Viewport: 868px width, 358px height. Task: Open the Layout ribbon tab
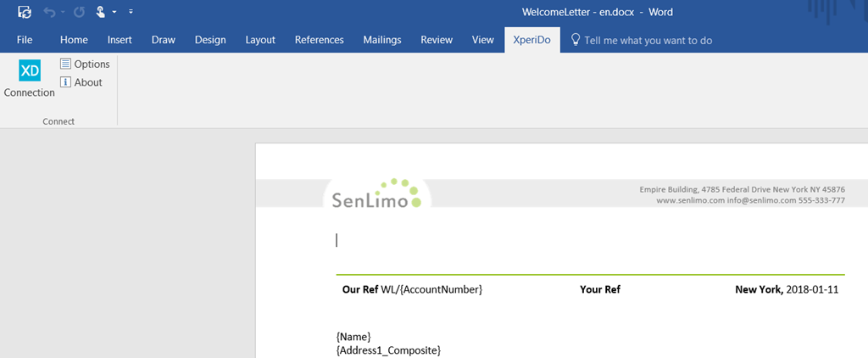[260, 40]
